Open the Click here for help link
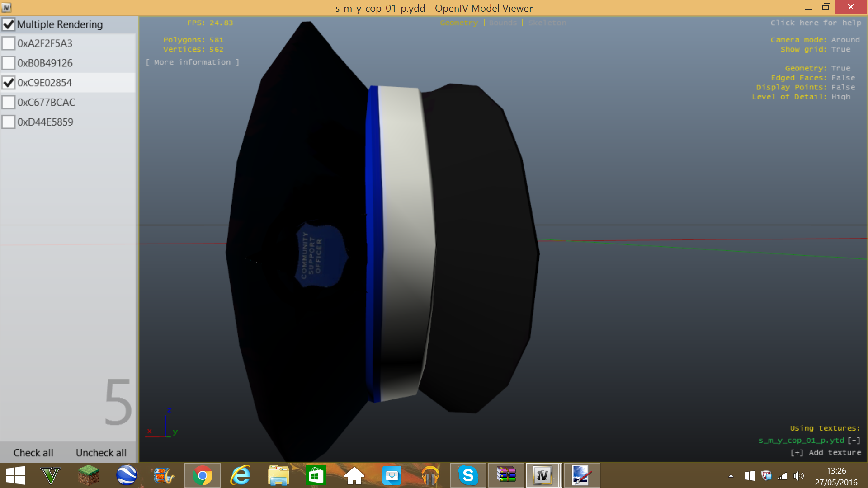The image size is (868, 488). pos(816,23)
